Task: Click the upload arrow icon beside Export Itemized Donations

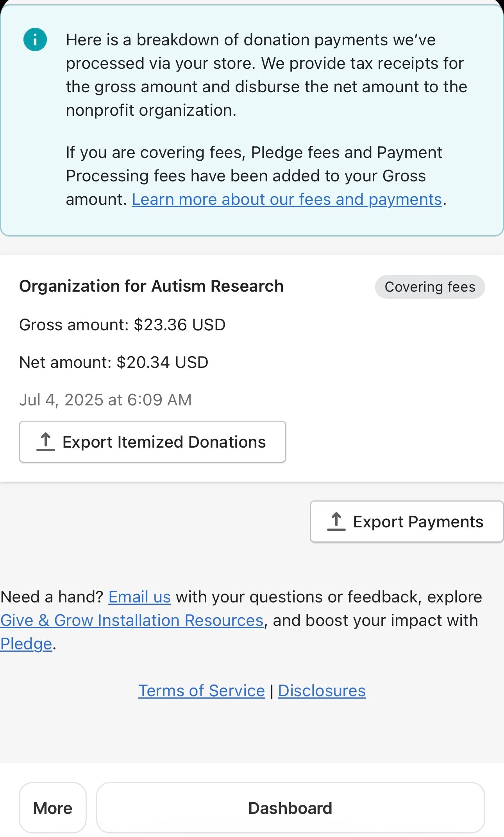Action: point(46,442)
